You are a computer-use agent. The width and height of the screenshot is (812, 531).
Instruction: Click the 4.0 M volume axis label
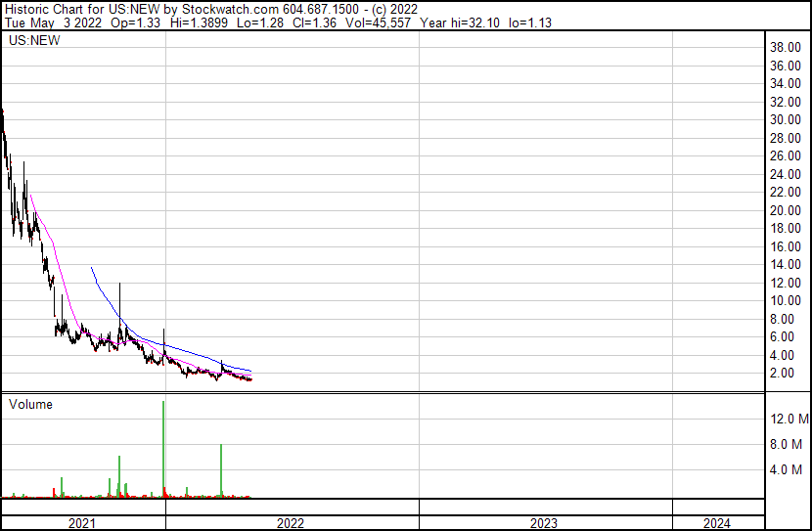pyautogui.click(x=789, y=469)
